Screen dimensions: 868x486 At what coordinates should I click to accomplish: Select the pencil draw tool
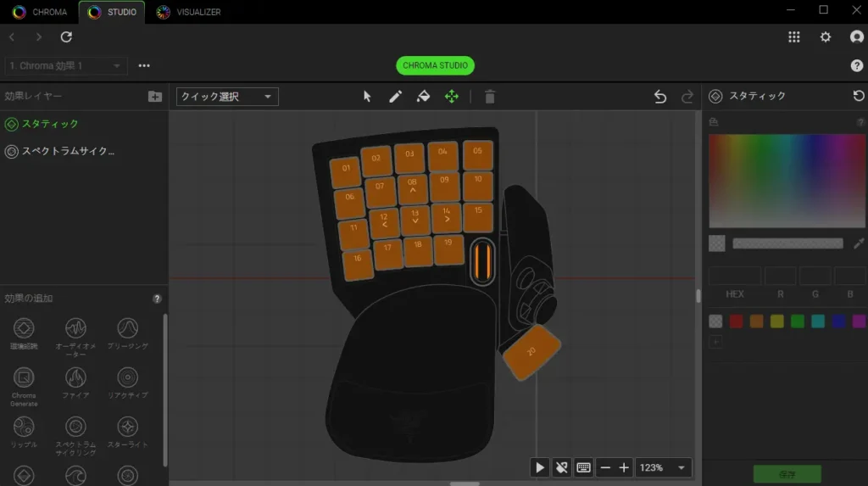coord(395,97)
